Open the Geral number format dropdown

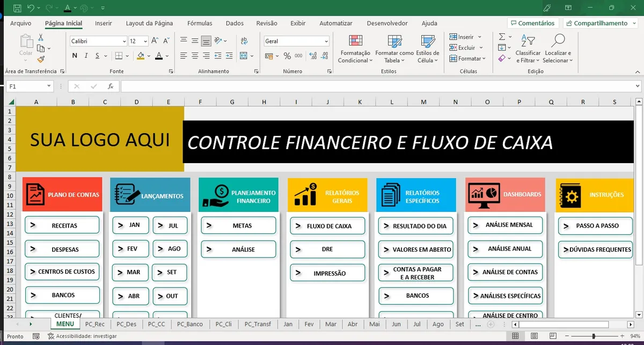pos(327,41)
